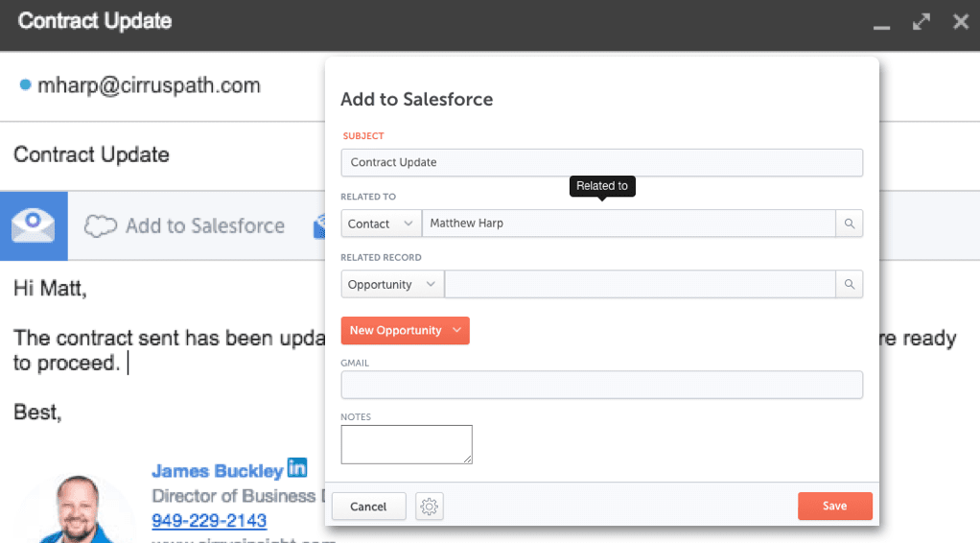980x543 pixels.
Task: Click the Related To field showing Matthew Harp
Action: point(629,224)
